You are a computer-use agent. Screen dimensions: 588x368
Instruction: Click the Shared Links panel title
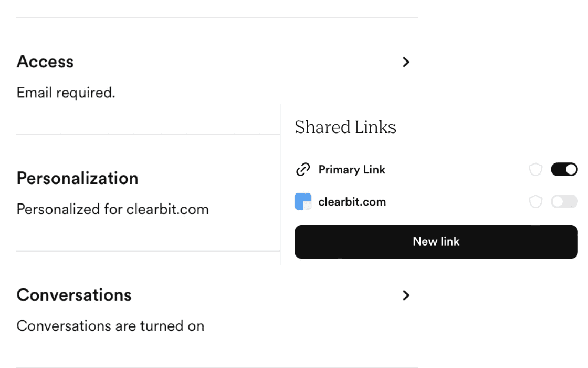coord(345,127)
